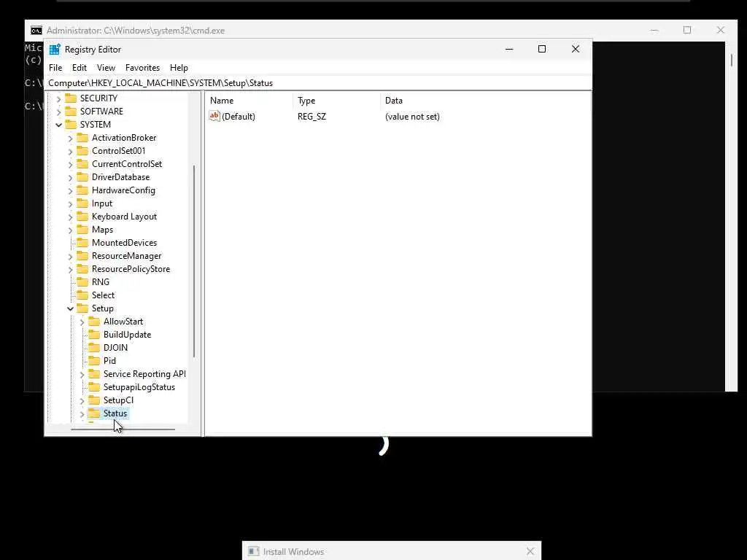747x560 pixels.
Task: Maximize the Registry Editor window
Action: point(542,49)
